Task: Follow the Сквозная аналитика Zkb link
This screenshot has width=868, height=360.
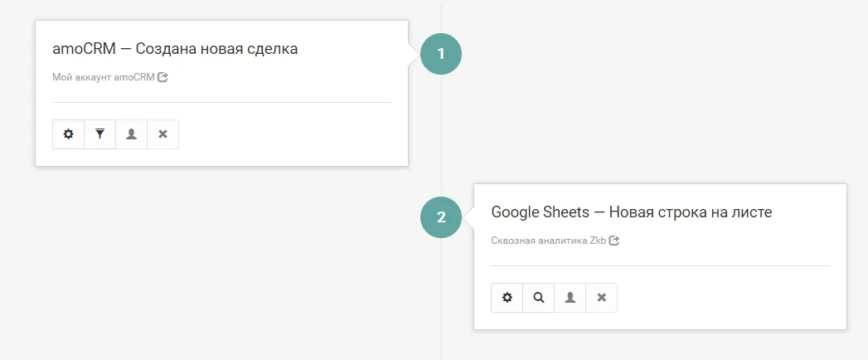Action: tap(549, 241)
